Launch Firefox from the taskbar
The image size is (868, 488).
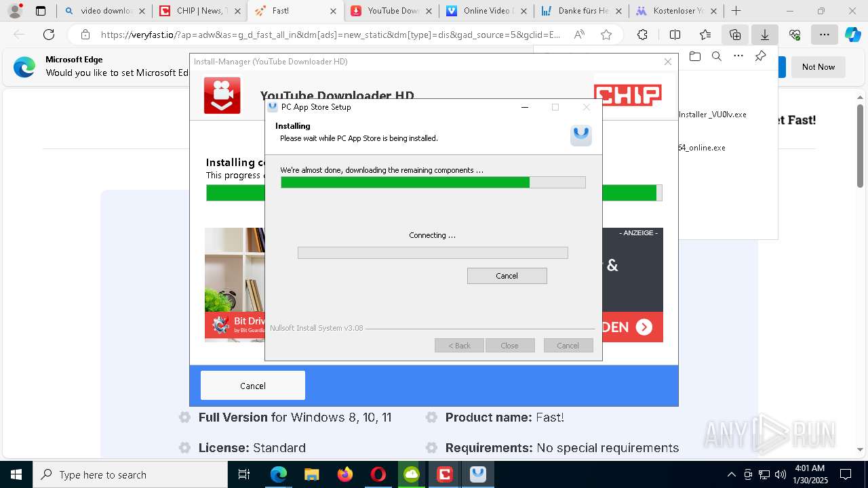(345, 474)
